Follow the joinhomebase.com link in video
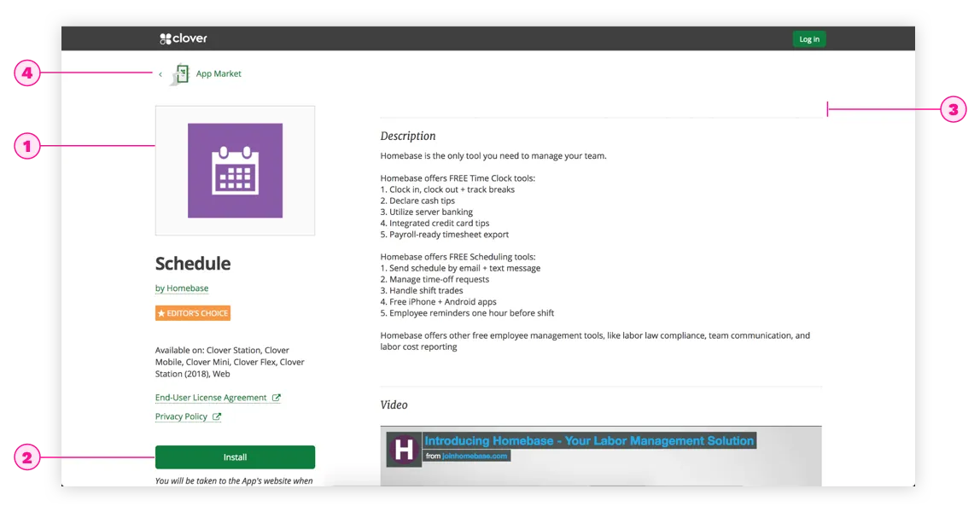 coord(475,456)
